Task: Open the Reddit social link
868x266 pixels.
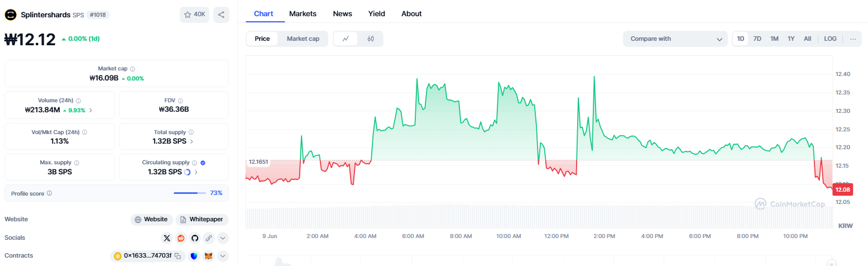Action: pos(181,238)
